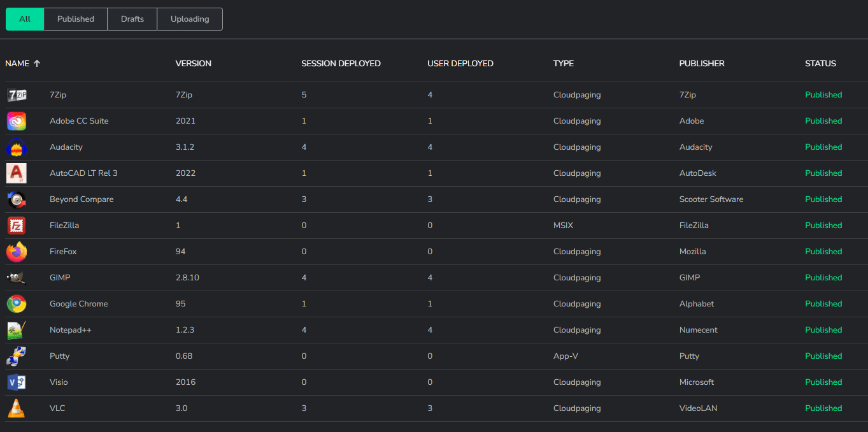This screenshot has height=432, width=868.
Task: Click the AutoCAD LT red icon
Action: tap(17, 173)
